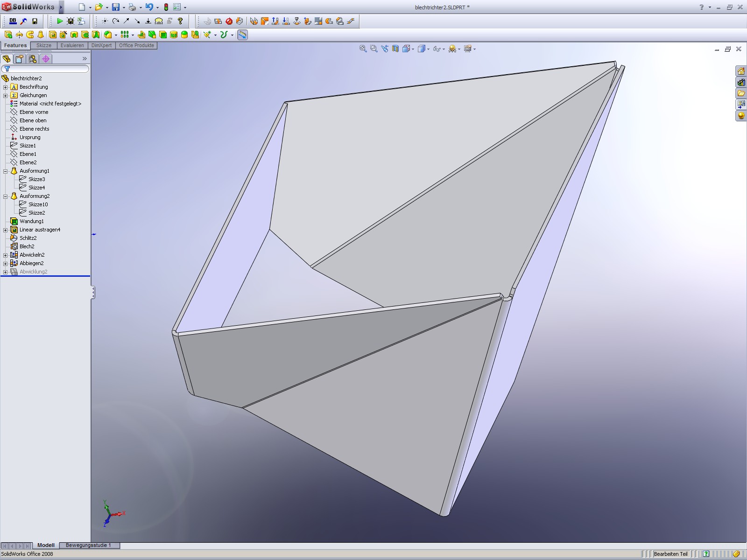Click the help question mark icon

[180, 21]
